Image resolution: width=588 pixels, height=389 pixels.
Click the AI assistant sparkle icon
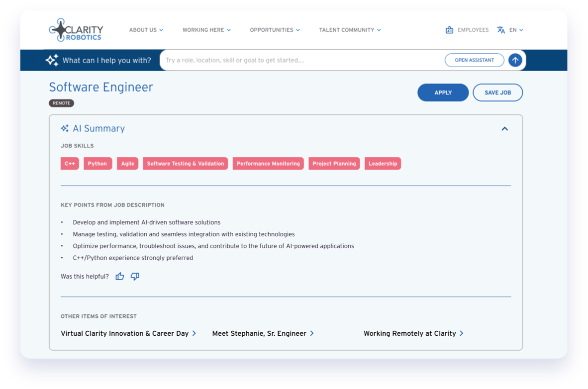point(52,60)
